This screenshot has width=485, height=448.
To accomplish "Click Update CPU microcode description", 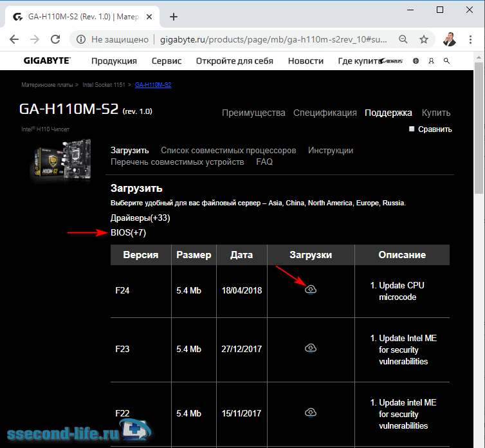I will 401,291.
